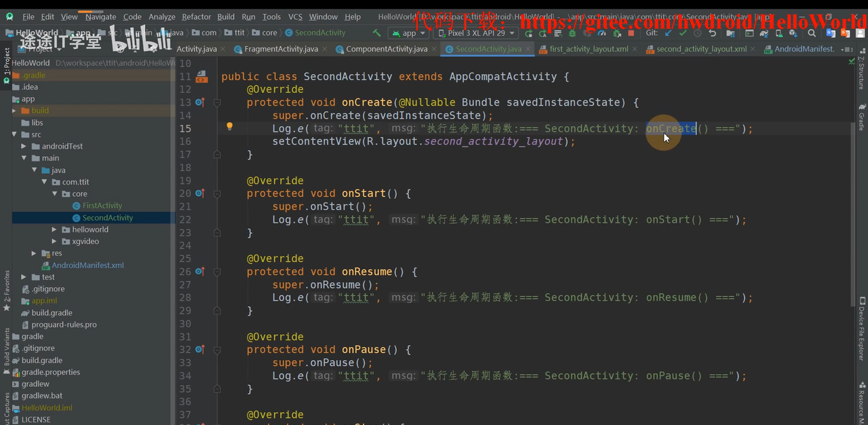Click the core breadcrumb in navigation bar
868x425 pixels.
[x=269, y=33]
